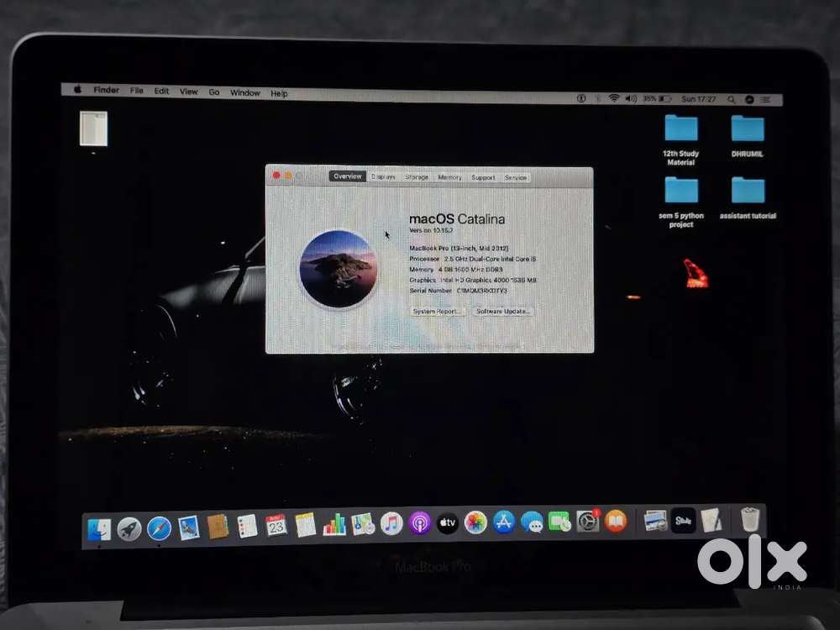Open Spotlight search in the menu bar
The height and width of the screenshot is (630, 840).
730,97
